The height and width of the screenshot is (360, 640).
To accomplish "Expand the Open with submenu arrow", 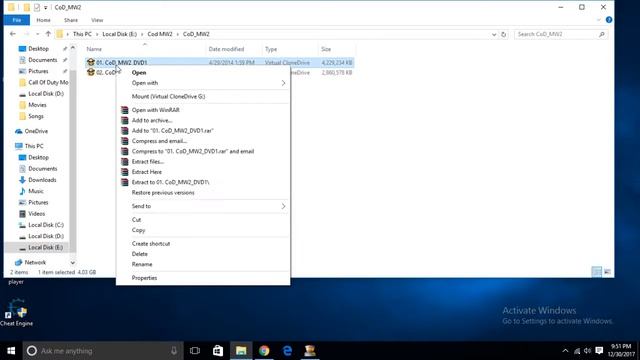I will (283, 83).
